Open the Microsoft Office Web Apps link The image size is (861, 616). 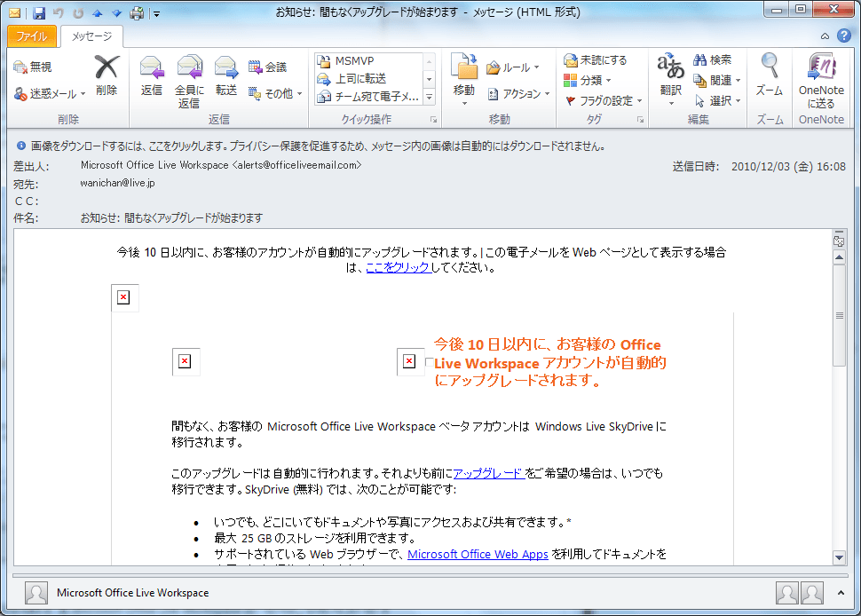[x=478, y=555]
